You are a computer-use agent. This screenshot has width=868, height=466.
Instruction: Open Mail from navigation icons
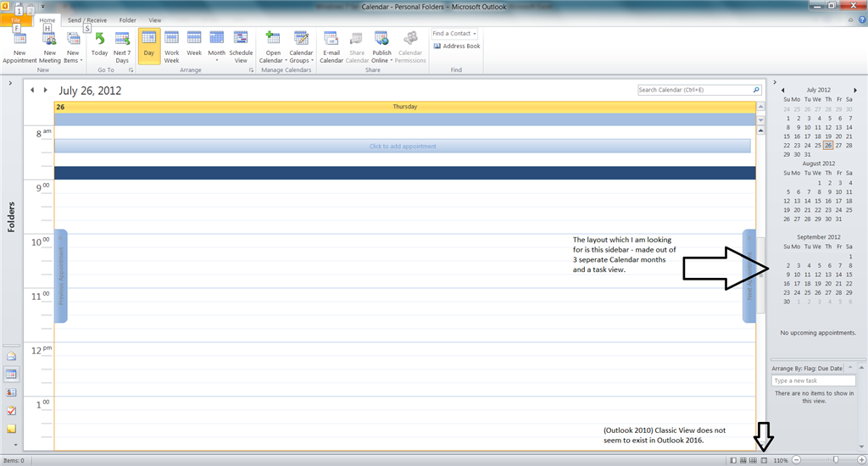point(11,357)
